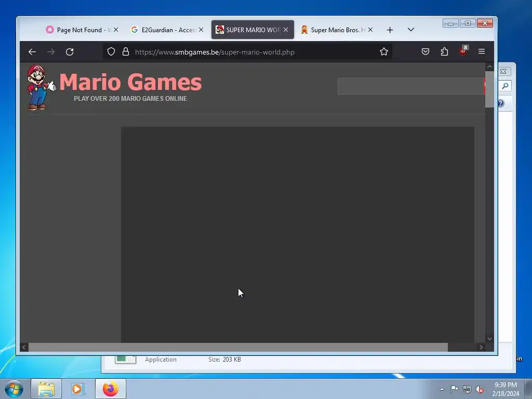Click Firefox icon in taskbar
532x399 pixels.
tap(110, 389)
